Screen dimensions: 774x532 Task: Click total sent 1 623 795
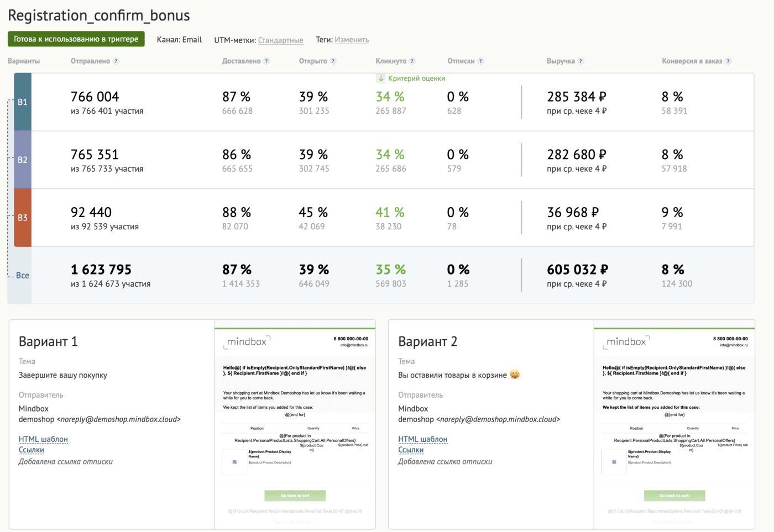coord(101,270)
